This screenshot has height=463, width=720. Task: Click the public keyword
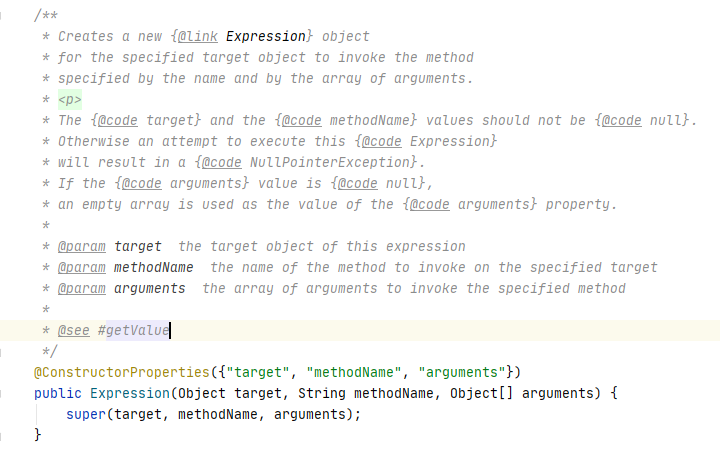(58, 393)
